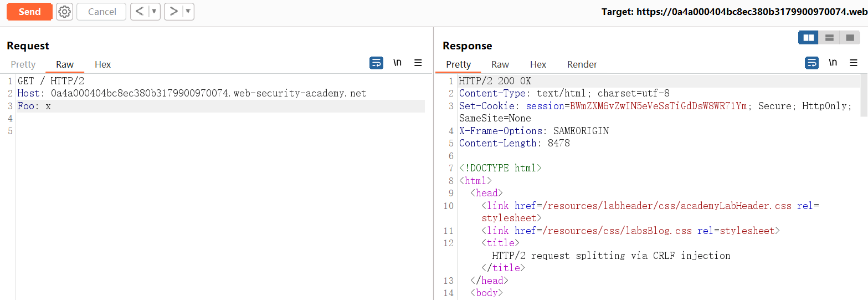Toggle word wrap in Response panel

pos(811,63)
